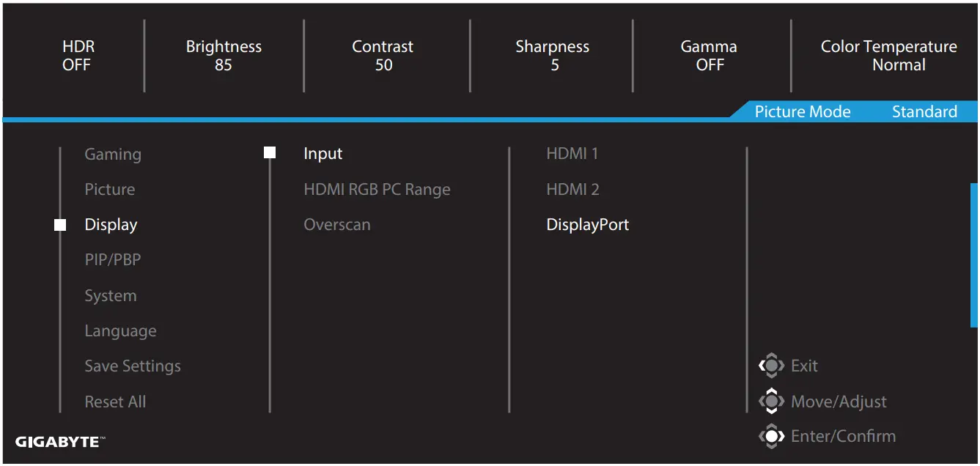Select HDMI 1 as input
Image resolution: width=980 pixels, height=466 pixels.
tap(572, 153)
